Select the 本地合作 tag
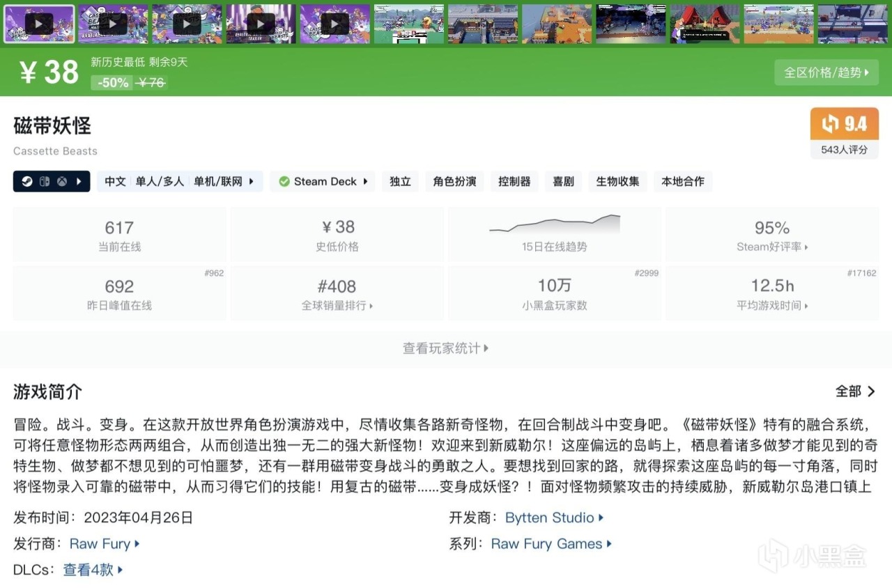892x588 pixels. point(683,182)
